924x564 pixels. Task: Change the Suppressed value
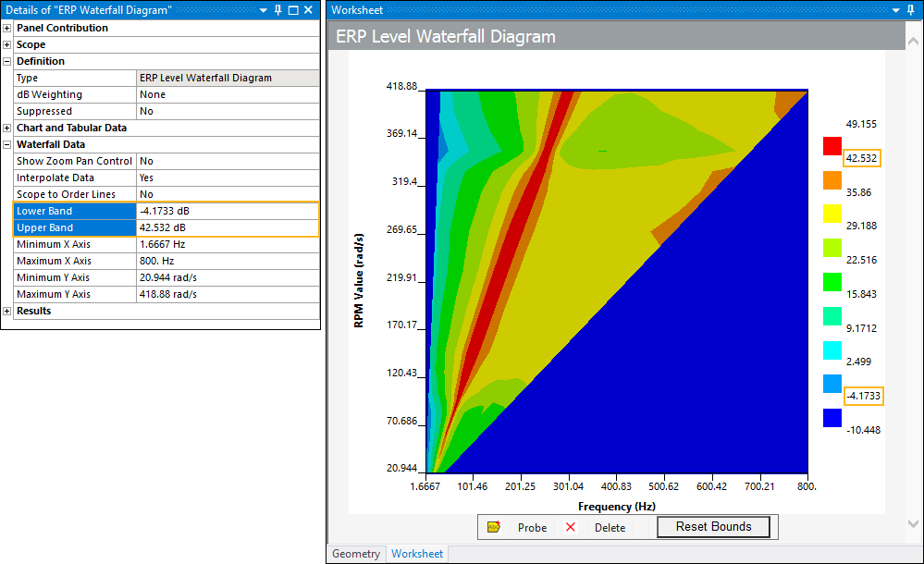pyautogui.click(x=228, y=111)
